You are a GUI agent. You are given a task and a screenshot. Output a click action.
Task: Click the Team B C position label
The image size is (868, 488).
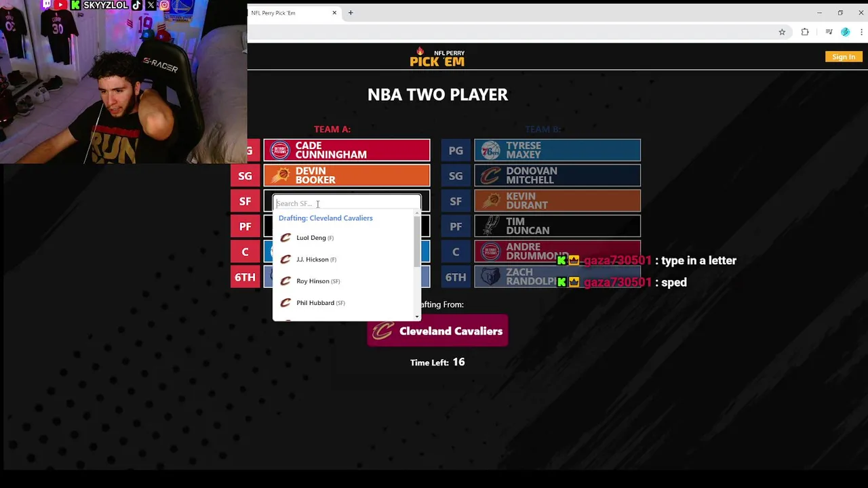coord(456,252)
